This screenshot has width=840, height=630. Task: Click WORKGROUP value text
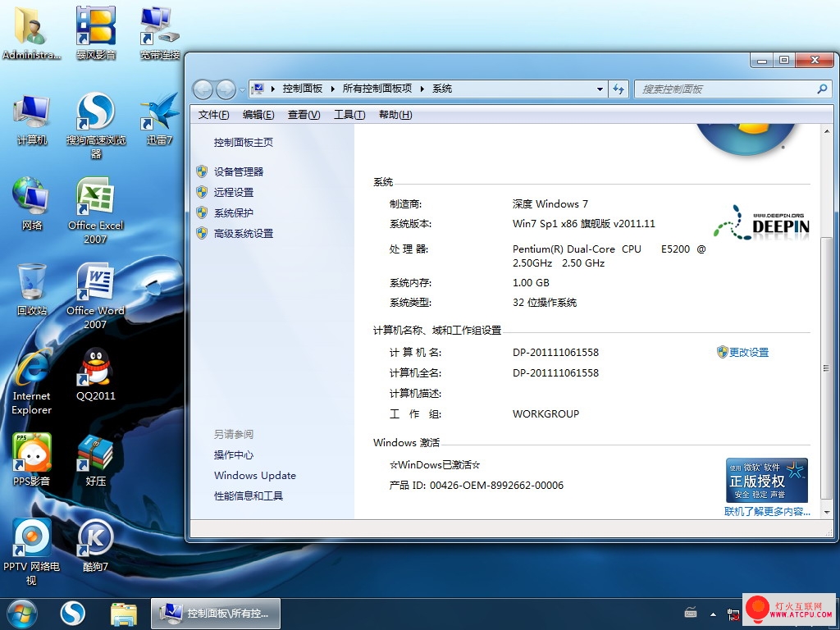546,414
